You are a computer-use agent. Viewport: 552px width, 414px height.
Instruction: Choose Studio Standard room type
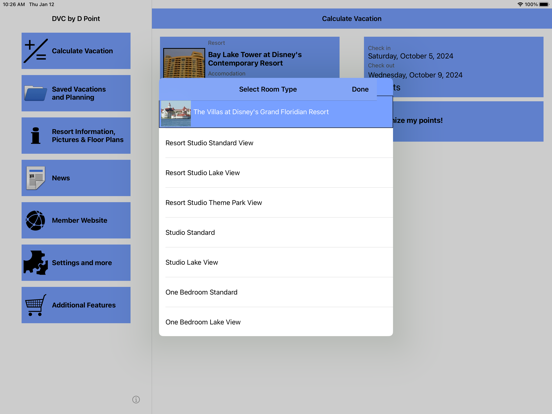(x=276, y=233)
